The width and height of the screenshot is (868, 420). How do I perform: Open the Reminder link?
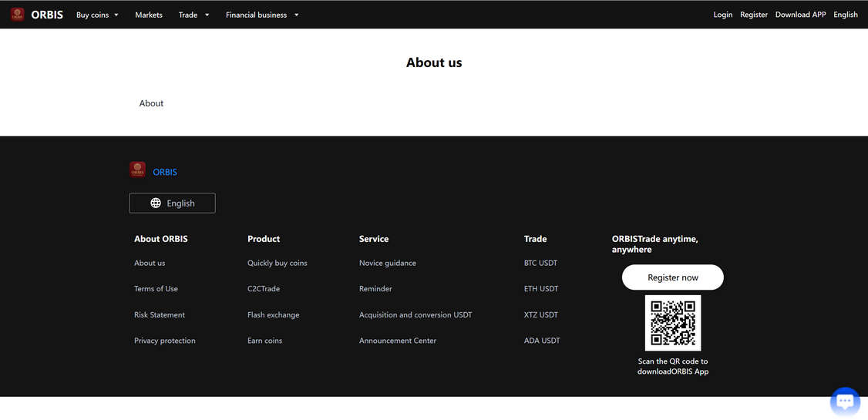tap(375, 289)
